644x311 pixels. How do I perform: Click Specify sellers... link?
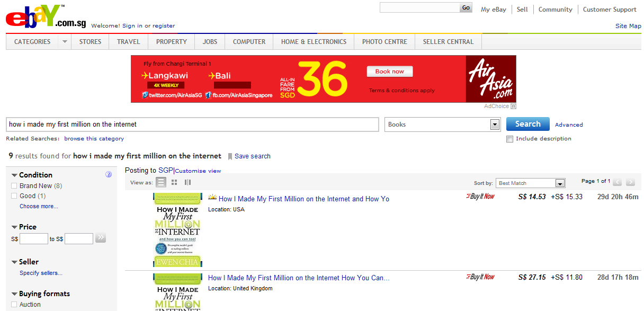[41, 273]
